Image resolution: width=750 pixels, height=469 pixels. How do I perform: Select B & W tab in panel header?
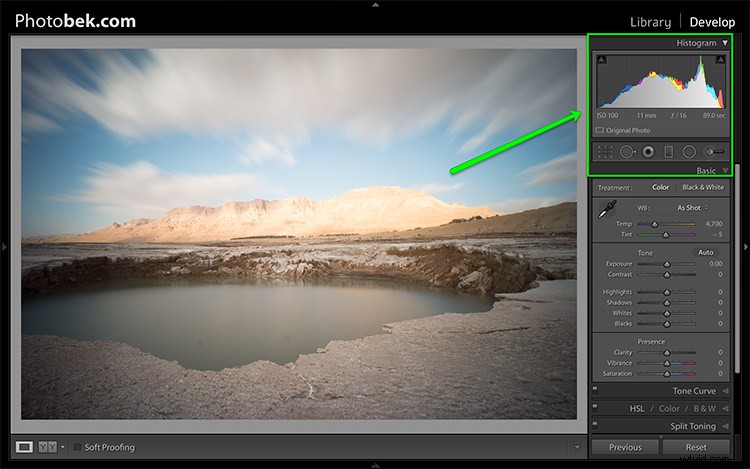click(x=705, y=409)
